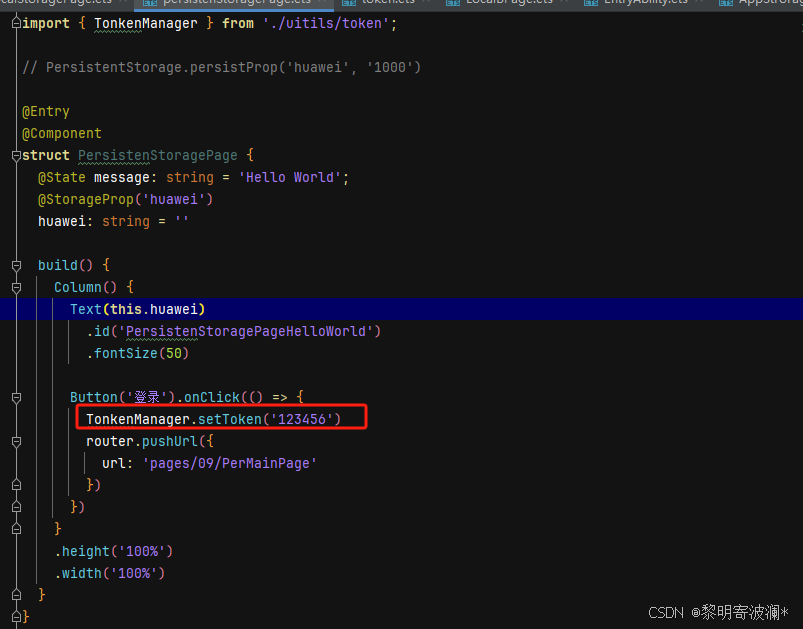Click the Column() component call

(86, 287)
